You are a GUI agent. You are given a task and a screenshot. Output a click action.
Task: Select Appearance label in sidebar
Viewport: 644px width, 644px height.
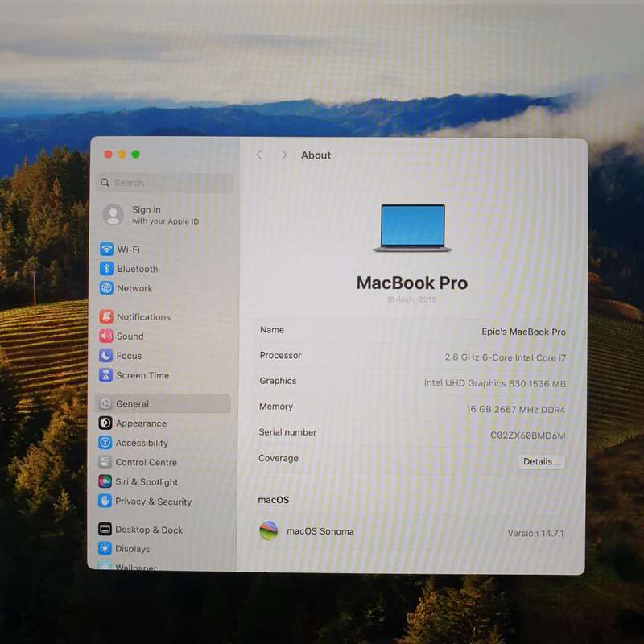click(x=142, y=423)
